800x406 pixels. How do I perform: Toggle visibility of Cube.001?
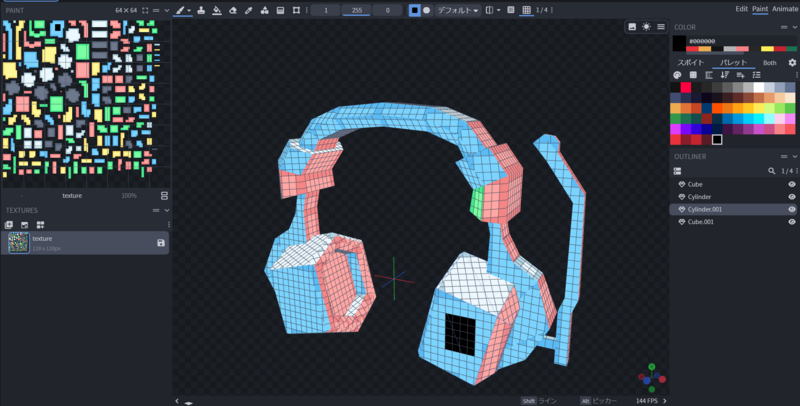[792, 222]
